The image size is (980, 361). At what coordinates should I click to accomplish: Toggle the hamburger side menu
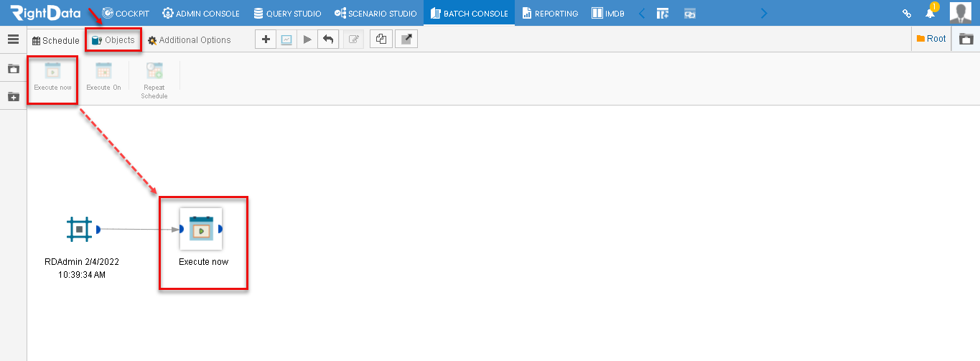13,39
